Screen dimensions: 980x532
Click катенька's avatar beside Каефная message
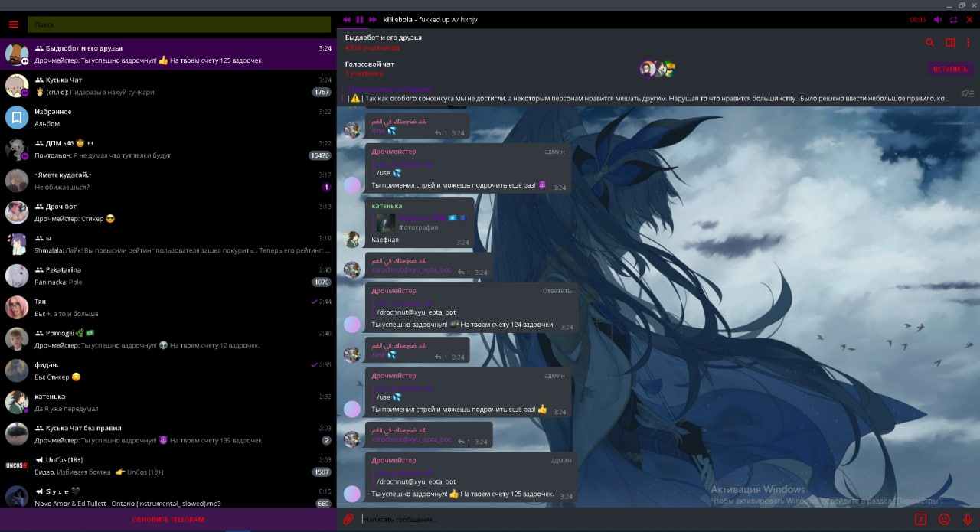[352, 239]
